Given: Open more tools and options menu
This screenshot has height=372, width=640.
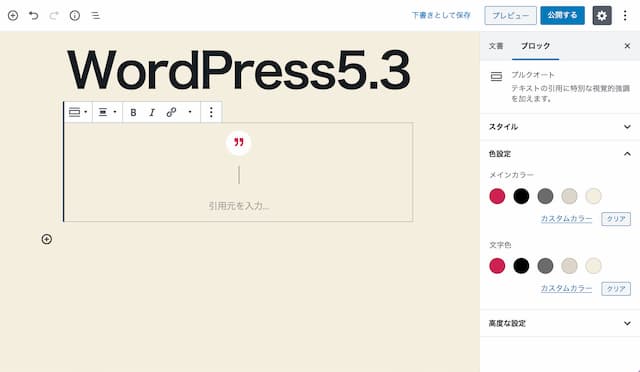Looking at the screenshot, I should point(625,16).
